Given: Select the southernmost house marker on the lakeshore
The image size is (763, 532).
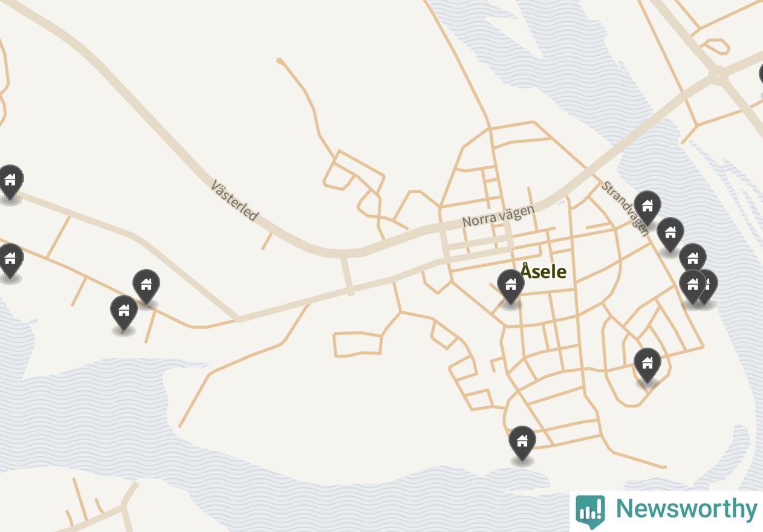Looking at the screenshot, I should pos(522,444).
